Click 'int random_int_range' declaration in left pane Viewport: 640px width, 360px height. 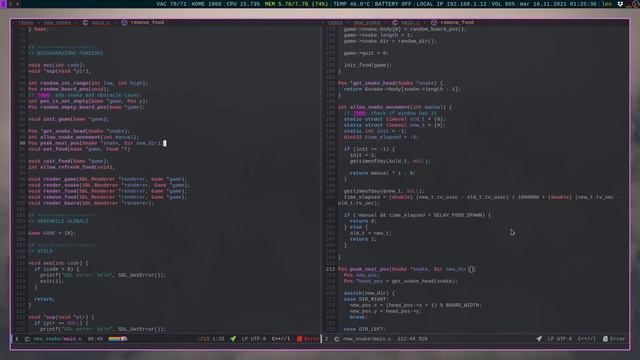(88, 83)
